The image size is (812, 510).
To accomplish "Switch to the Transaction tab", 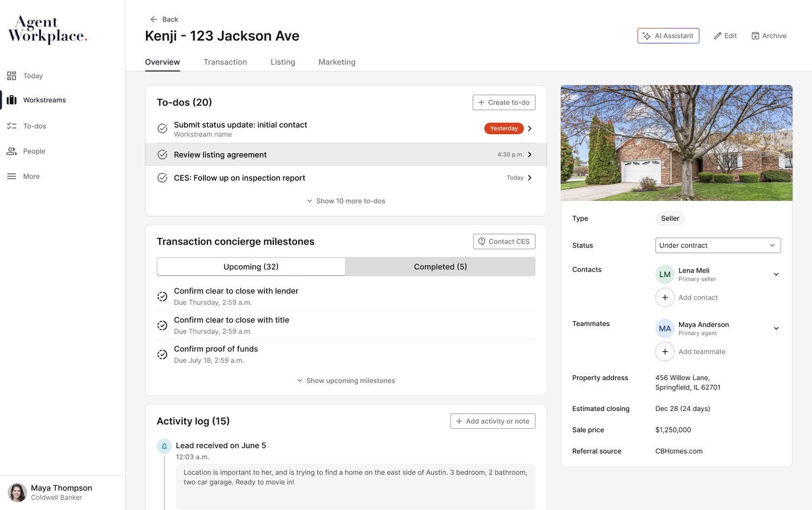I will pos(225,62).
